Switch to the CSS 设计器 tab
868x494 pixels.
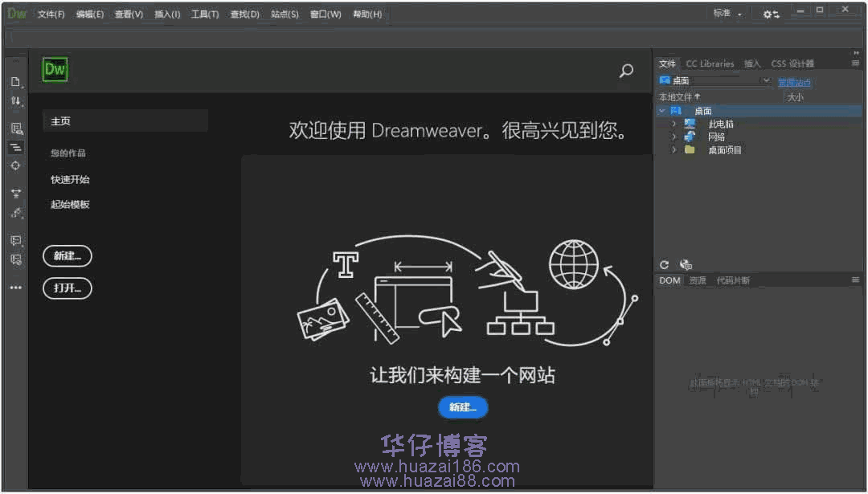pyautogui.click(x=792, y=63)
